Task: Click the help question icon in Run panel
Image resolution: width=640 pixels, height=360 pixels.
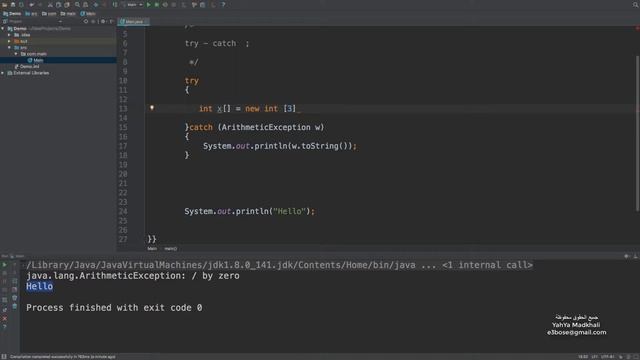Action: pyautogui.click(x=4, y=327)
